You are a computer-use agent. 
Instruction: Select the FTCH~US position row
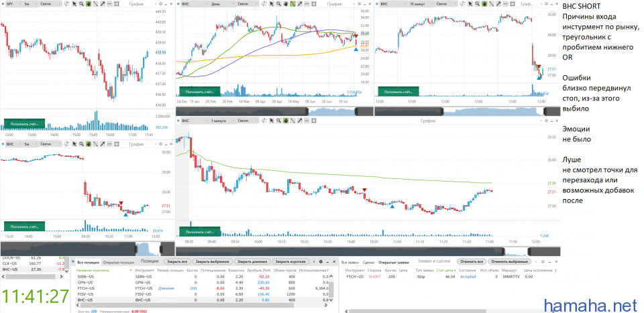203,288
